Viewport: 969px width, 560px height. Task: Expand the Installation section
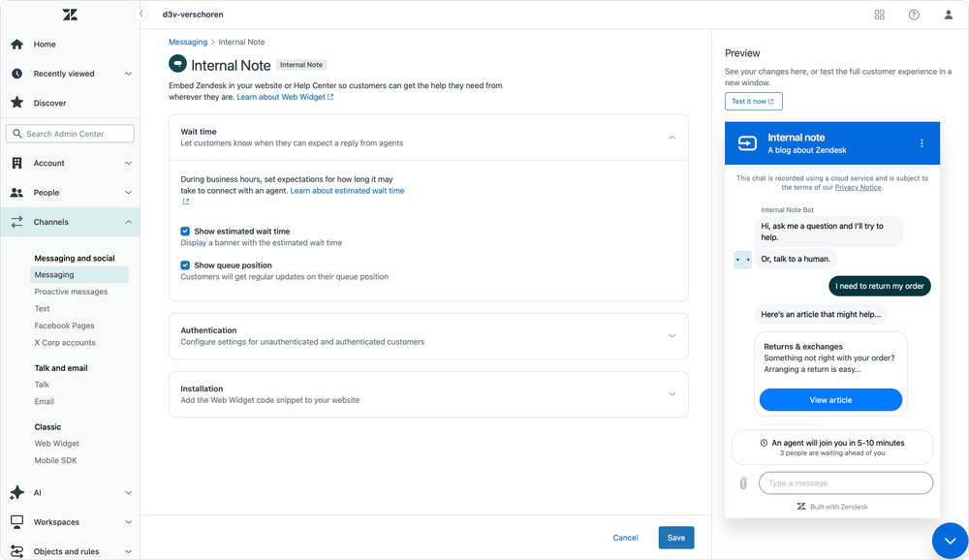click(x=672, y=393)
